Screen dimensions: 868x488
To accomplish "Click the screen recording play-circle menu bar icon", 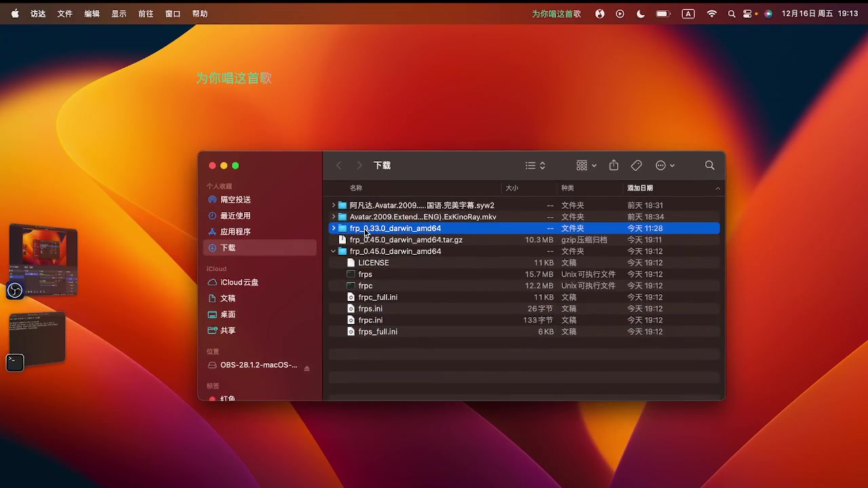I will coord(620,14).
